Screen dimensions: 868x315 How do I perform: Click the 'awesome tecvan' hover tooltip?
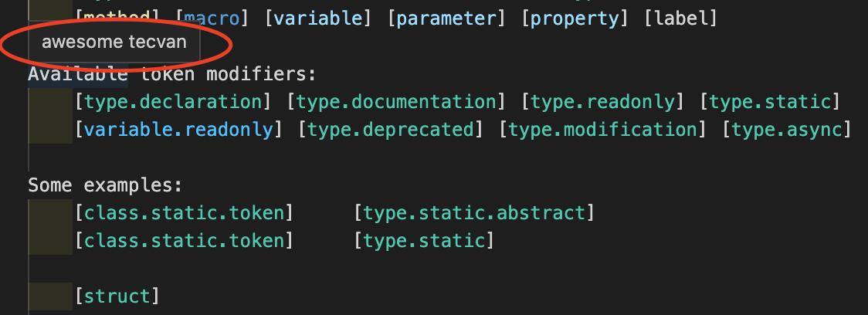[x=114, y=42]
